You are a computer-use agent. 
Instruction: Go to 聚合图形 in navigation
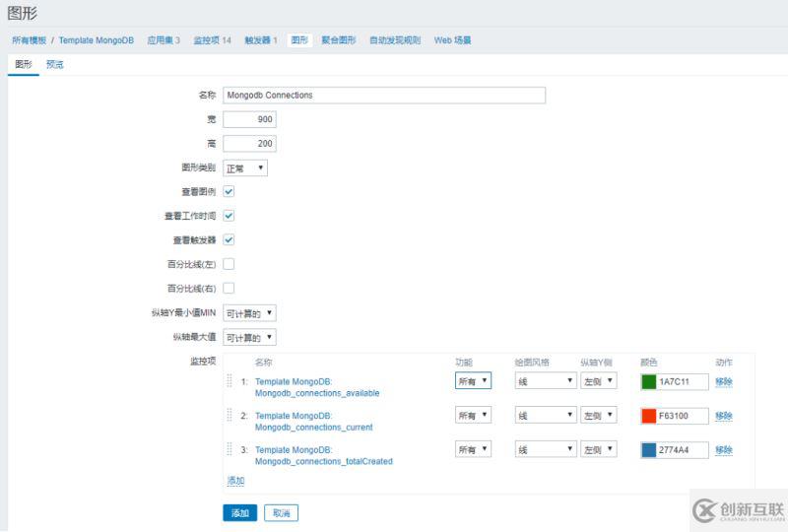[338, 40]
